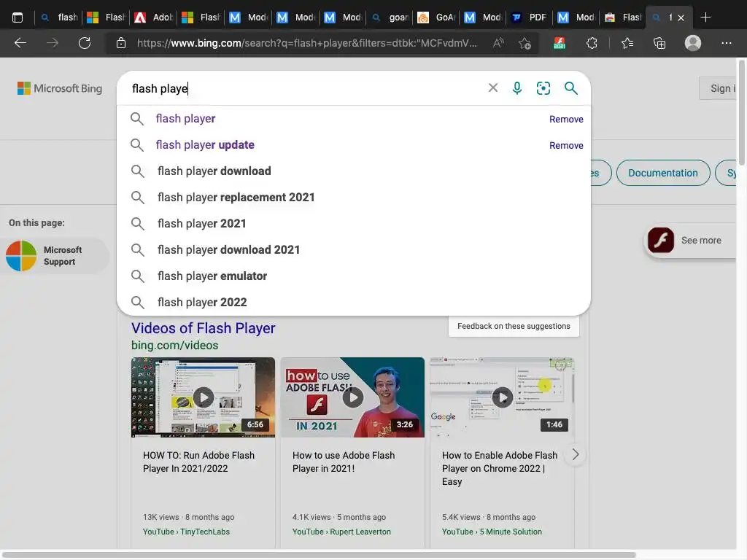Click inside the 'flash playe' search field
This screenshot has height=560, width=747.
coord(305,88)
